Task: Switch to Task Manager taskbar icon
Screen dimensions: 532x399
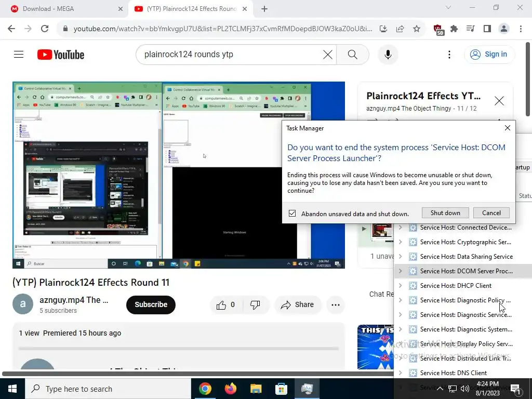Action: [x=307, y=389]
